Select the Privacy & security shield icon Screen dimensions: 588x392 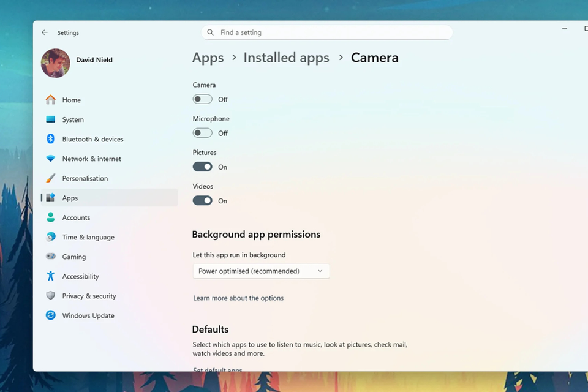[x=50, y=296]
